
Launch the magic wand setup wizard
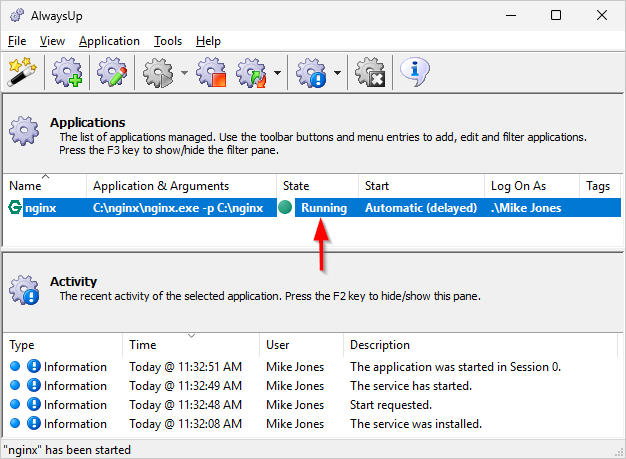[22, 72]
